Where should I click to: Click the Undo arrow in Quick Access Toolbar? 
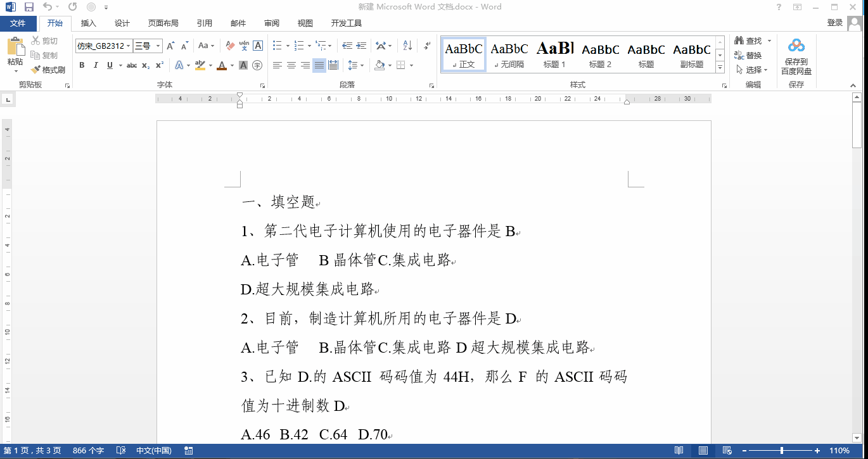tap(48, 7)
